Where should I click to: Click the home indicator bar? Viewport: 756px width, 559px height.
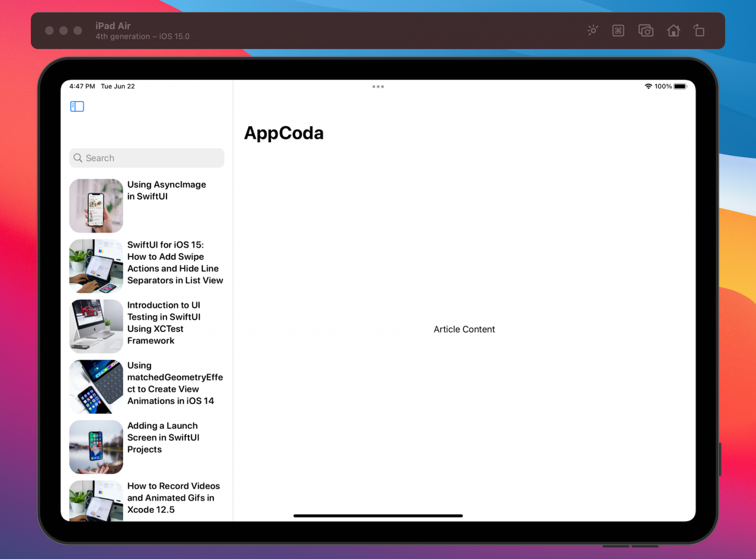click(378, 516)
